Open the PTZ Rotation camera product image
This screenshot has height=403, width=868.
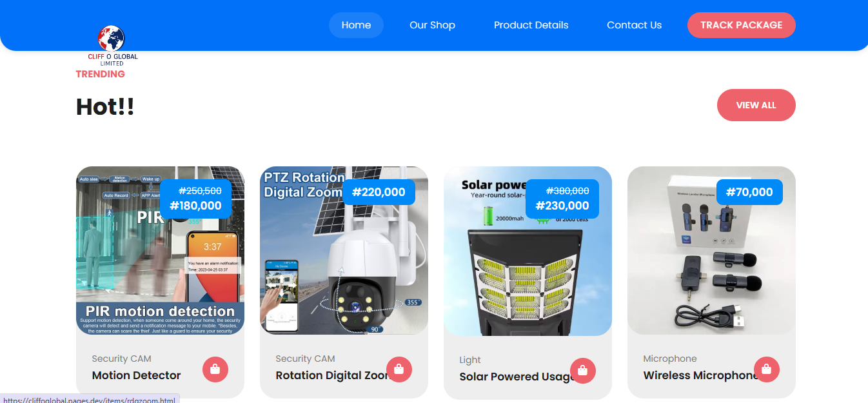pos(344,250)
